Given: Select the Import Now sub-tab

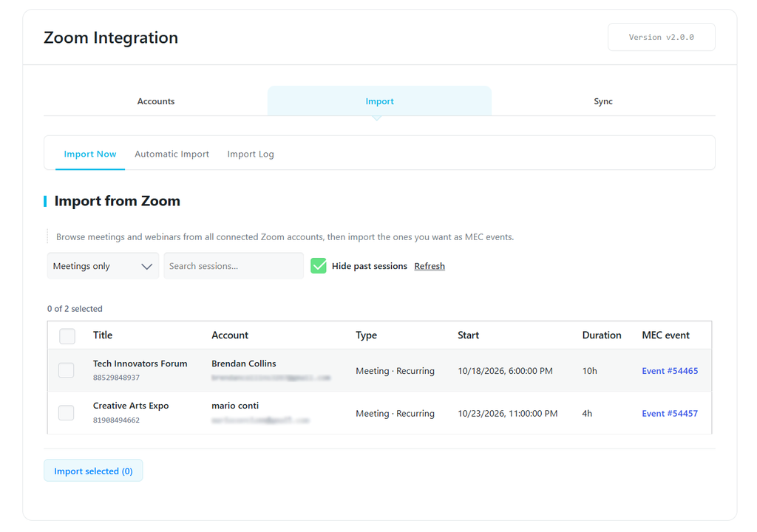Looking at the screenshot, I should tap(89, 154).
